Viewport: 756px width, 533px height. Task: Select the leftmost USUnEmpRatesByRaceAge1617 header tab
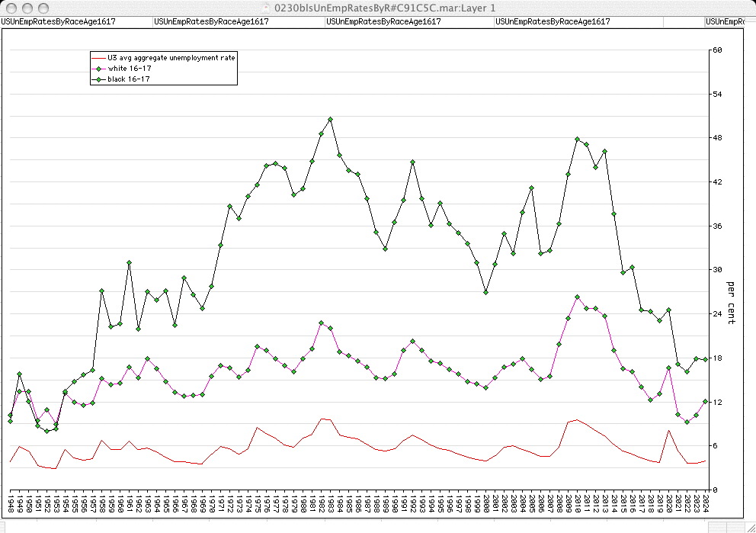click(59, 21)
